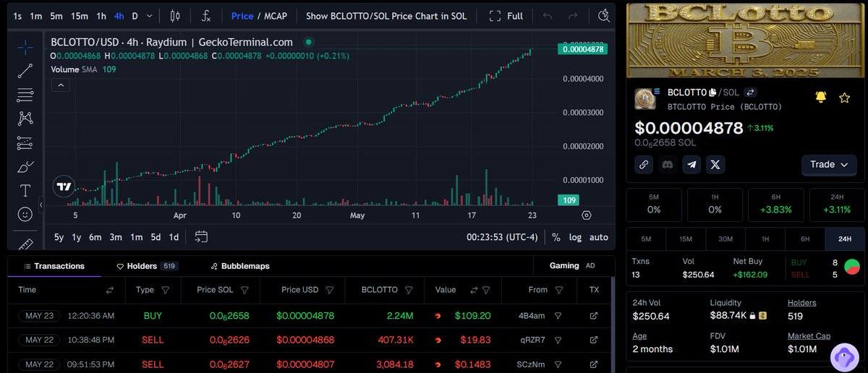Open transaction link for 4B4am buy
This screenshot has width=868, height=373.
[594, 316]
